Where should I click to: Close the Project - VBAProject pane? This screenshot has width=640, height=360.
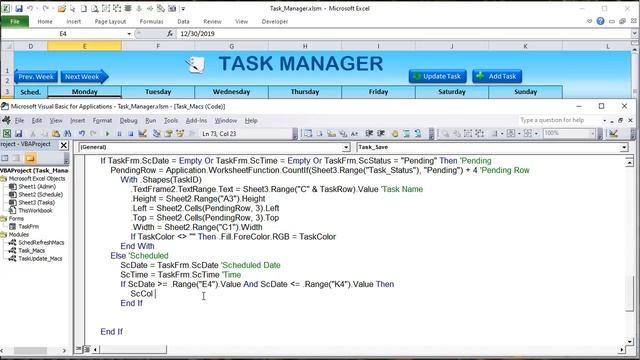click(64, 145)
